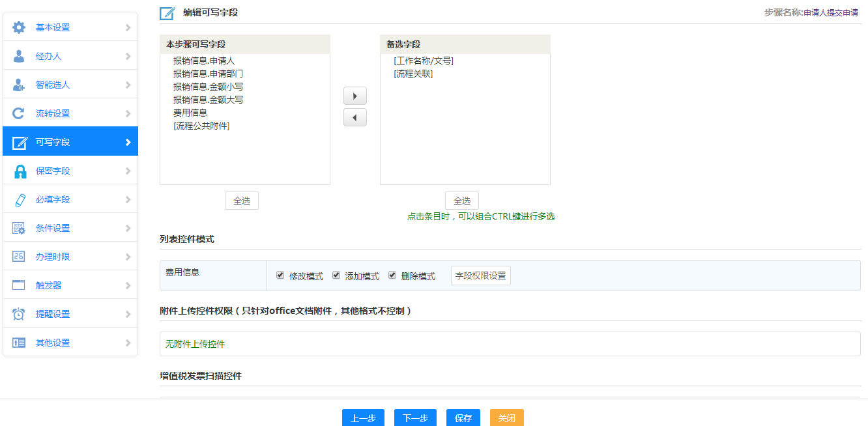Screen dimensions: 868x426
Task: Move selected field right with arrow button
Action: (x=354, y=96)
